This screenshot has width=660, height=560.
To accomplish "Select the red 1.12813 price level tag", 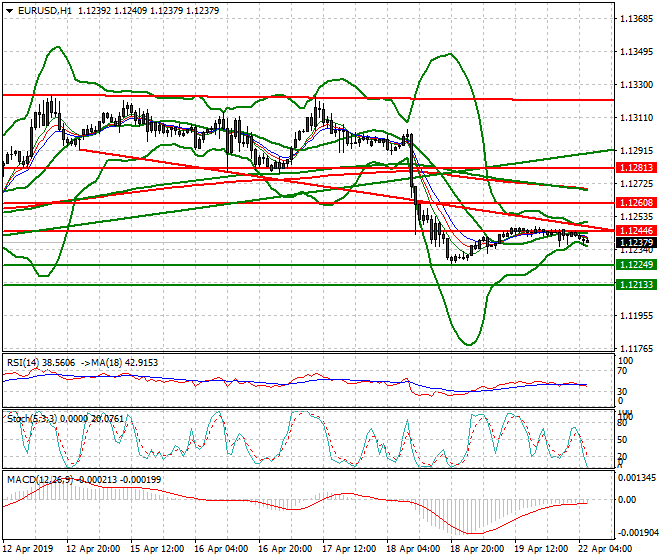I will pos(636,168).
